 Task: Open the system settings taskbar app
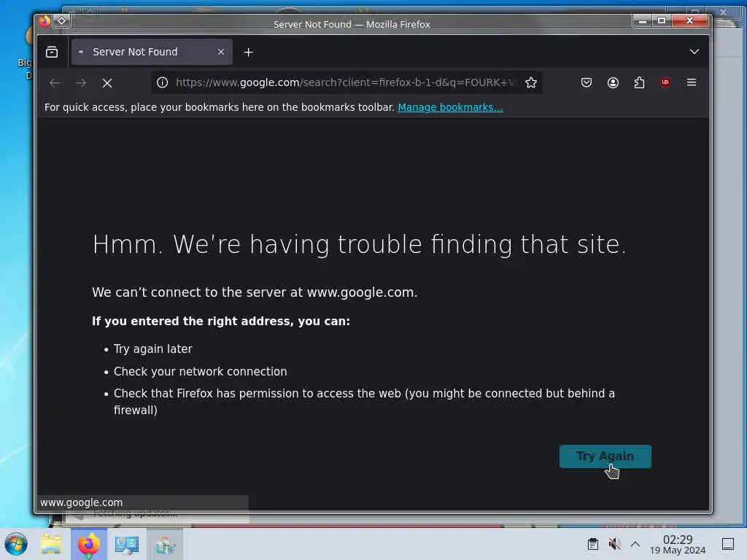127,544
